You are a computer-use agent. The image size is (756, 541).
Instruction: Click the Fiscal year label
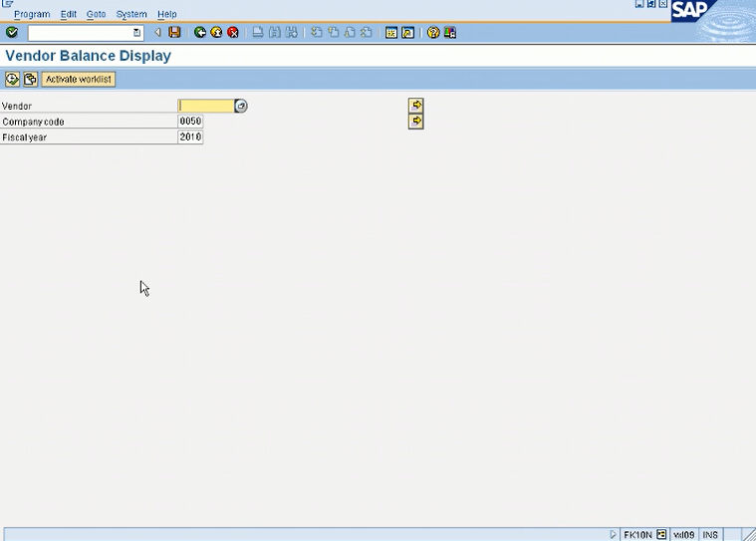click(24, 137)
